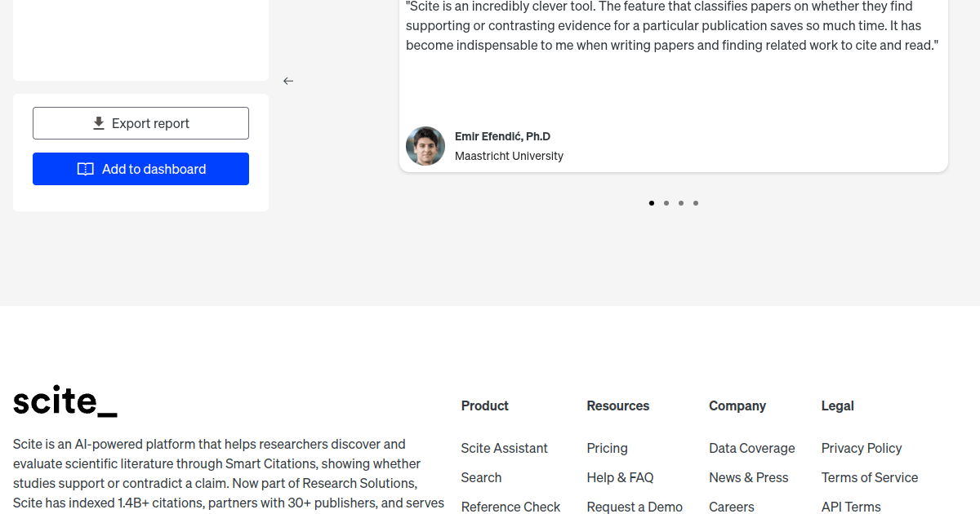Visit the Help & FAQ link
This screenshot has width=980, height=514.
tap(620, 477)
